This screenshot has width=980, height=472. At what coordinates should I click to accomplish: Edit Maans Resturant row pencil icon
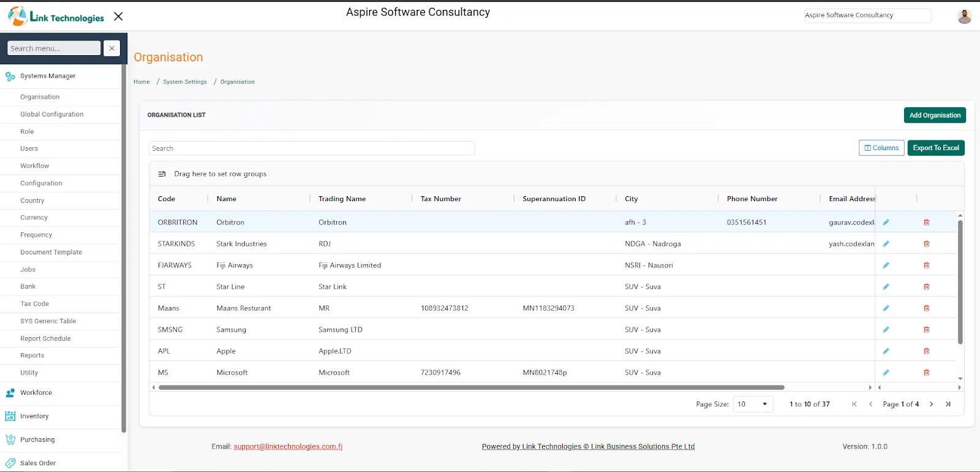coord(886,308)
